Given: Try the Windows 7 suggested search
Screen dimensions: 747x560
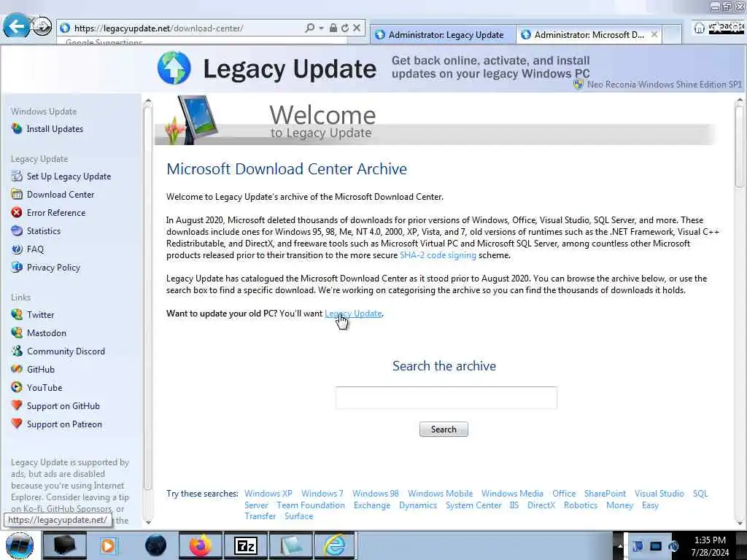Looking at the screenshot, I should [x=322, y=494].
